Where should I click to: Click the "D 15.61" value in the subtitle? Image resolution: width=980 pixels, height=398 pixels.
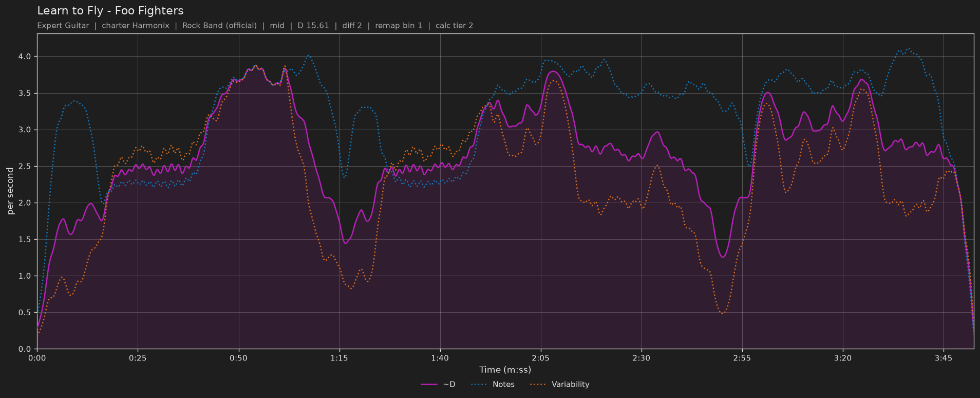pyautogui.click(x=313, y=26)
